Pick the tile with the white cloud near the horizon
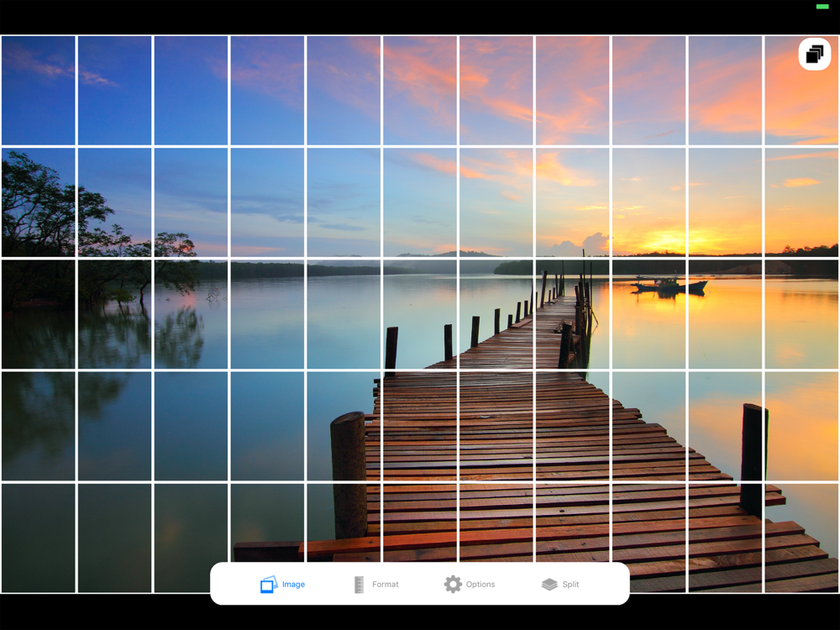 click(x=572, y=202)
